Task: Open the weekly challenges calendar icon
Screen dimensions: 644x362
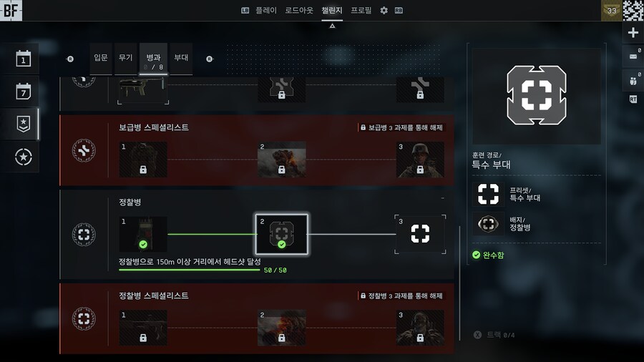Action: pyautogui.click(x=24, y=91)
